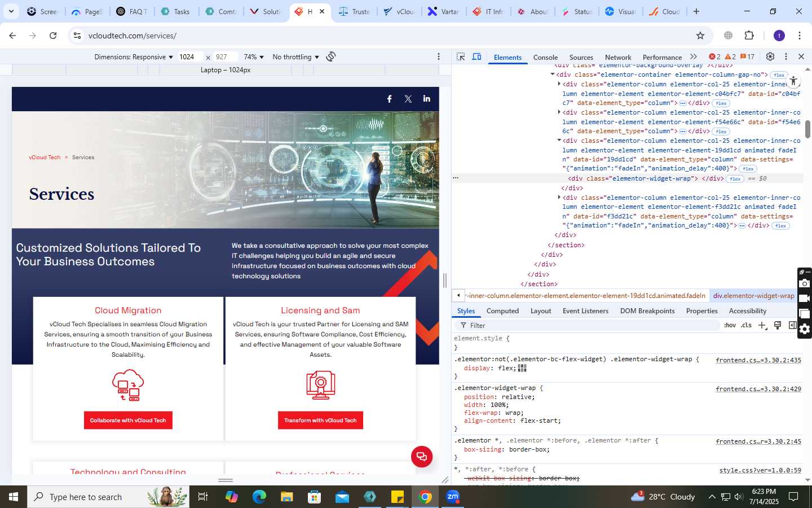Go back to the previous page
The width and height of the screenshot is (812, 508).
coord(12,36)
